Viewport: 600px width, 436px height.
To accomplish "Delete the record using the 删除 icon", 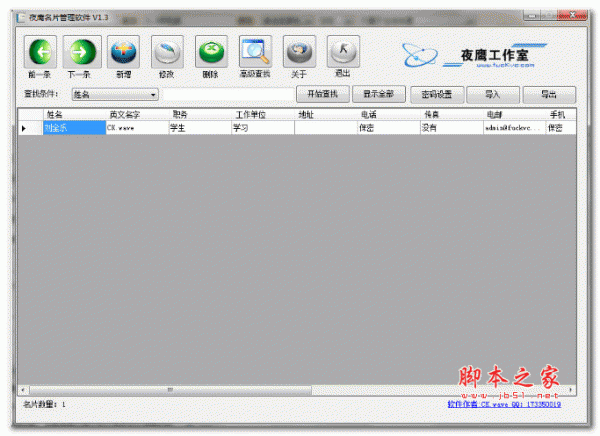I will point(210,52).
